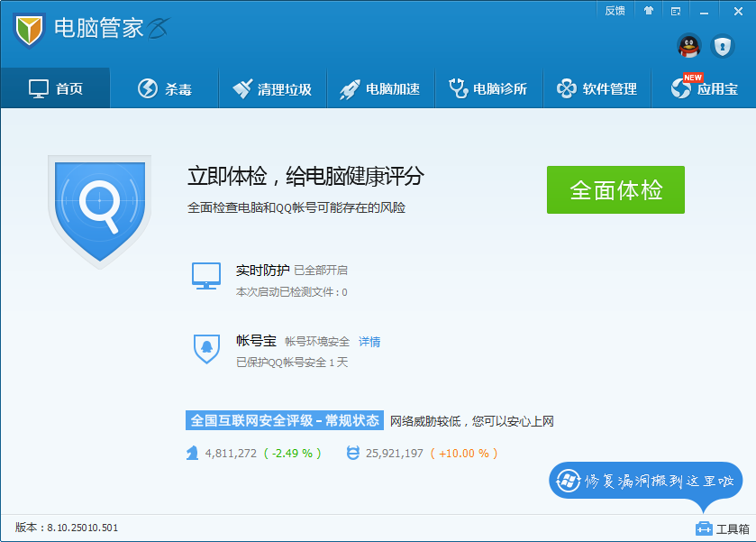Click the QQ penguin avatar icon
756x542 pixels.
689,46
